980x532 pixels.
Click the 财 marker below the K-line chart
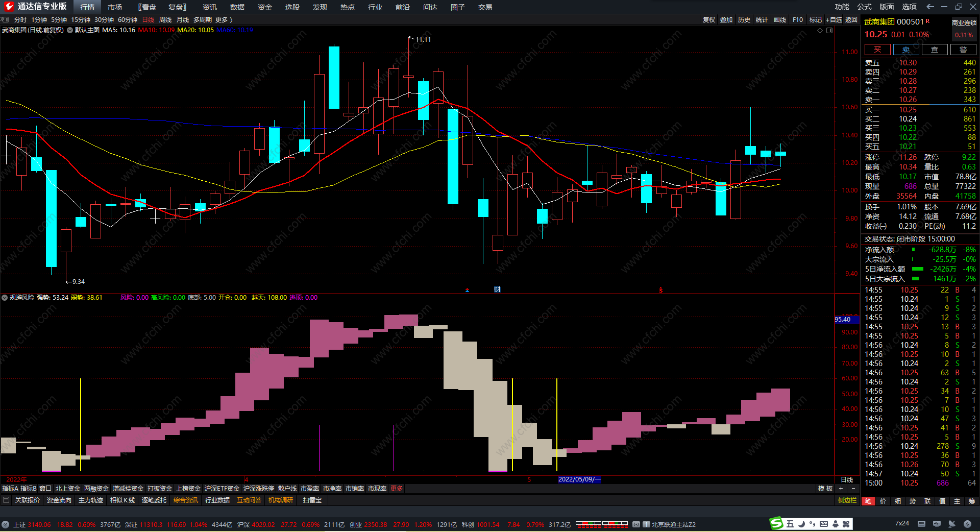[x=497, y=289]
